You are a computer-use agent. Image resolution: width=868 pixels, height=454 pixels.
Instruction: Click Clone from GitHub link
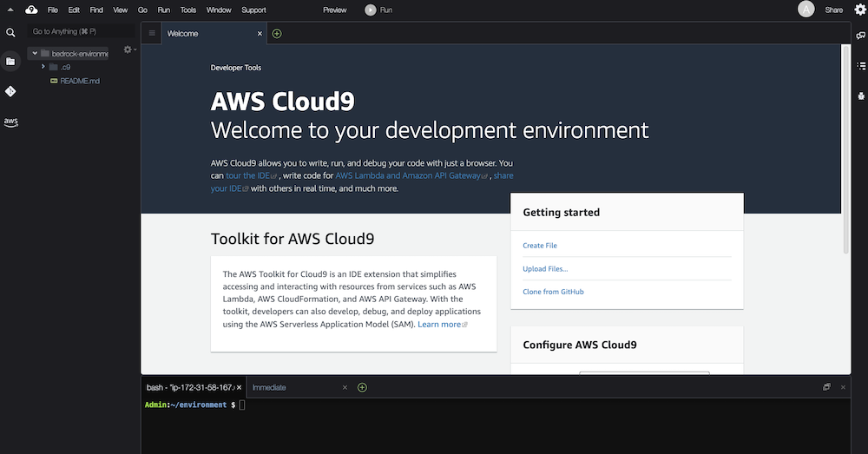click(553, 292)
